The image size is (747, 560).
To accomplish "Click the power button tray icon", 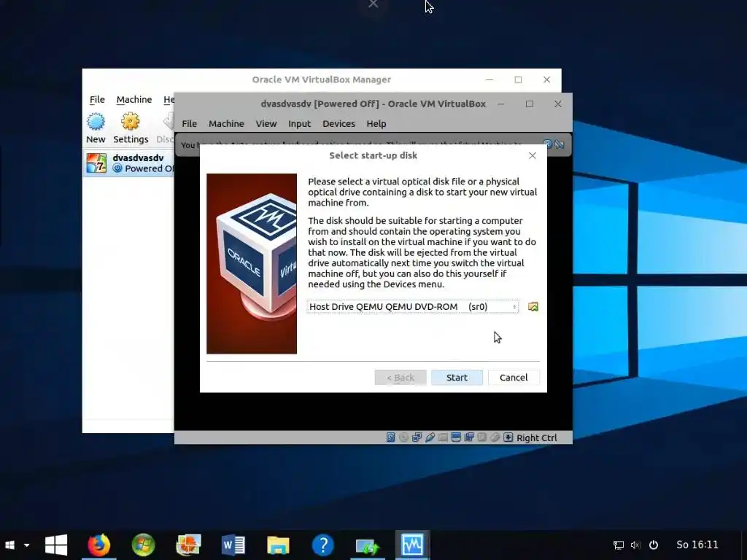I will pyautogui.click(x=654, y=545).
